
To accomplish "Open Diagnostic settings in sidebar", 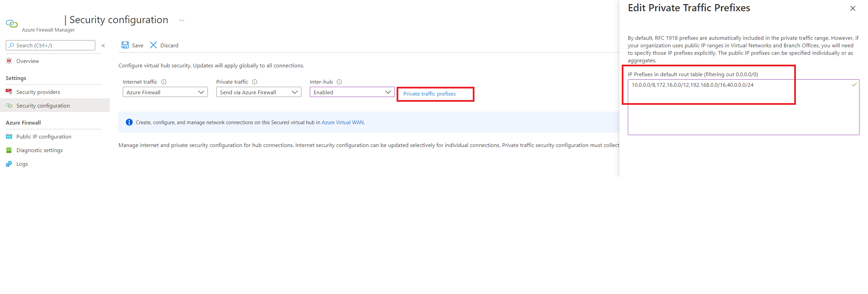I will click(39, 150).
